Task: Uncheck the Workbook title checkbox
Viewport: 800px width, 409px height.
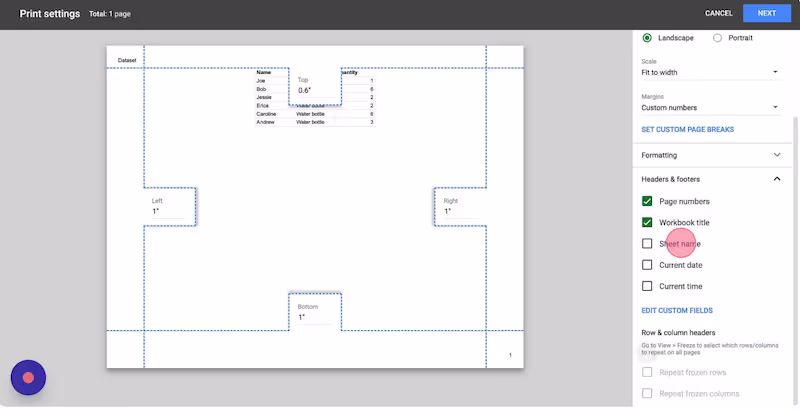Action: [647, 222]
